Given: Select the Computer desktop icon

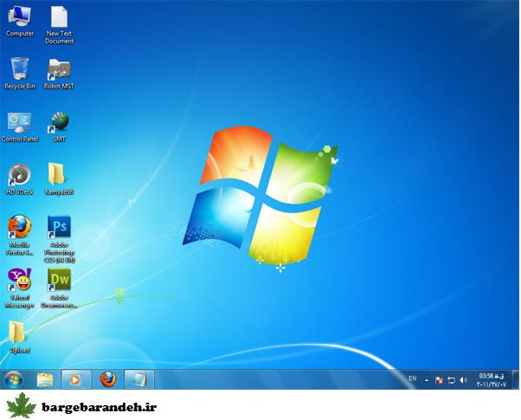Looking at the screenshot, I should click(x=20, y=22).
